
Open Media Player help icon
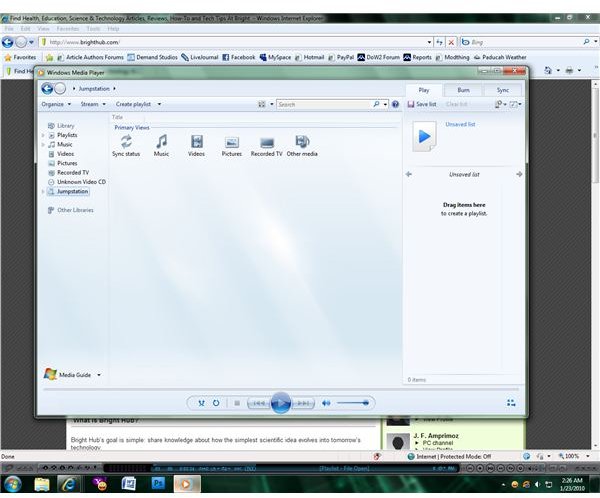coord(395,104)
